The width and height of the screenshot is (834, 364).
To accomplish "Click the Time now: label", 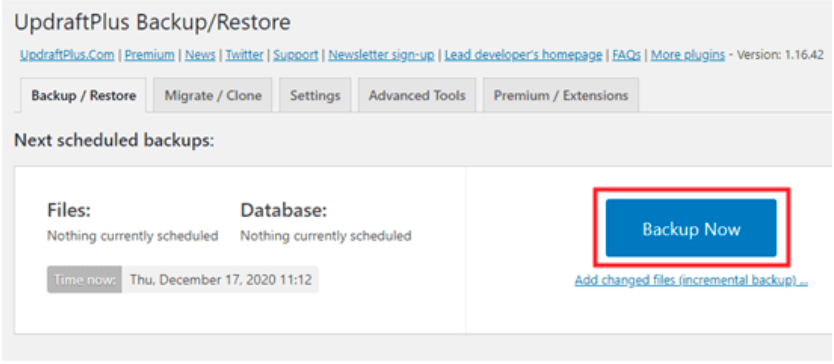I will pos(85,279).
